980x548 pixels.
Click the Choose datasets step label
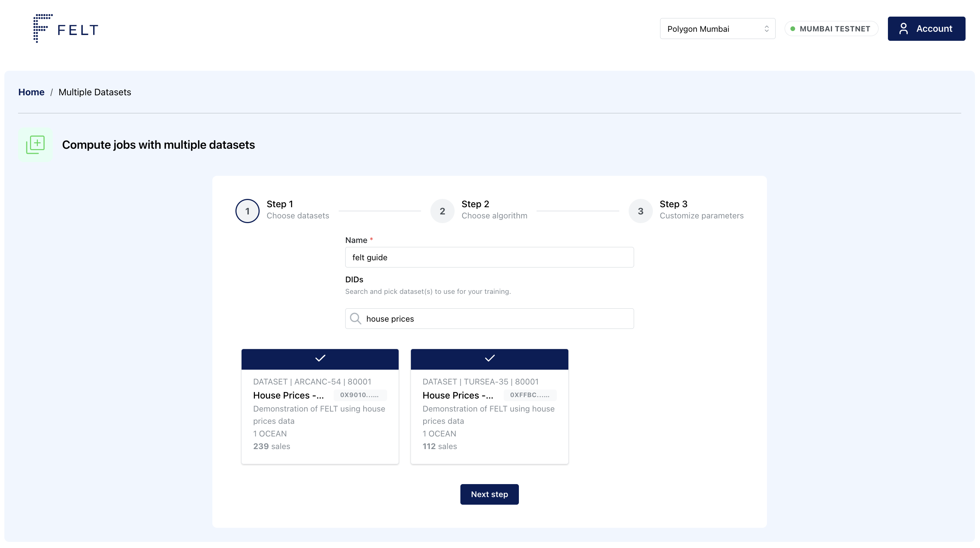click(298, 216)
